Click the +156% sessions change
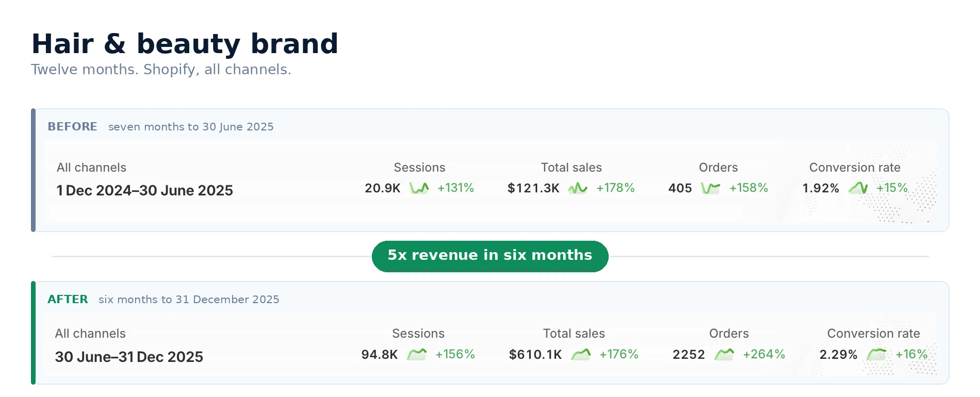Screen dimensions: 980x397 click(x=455, y=354)
